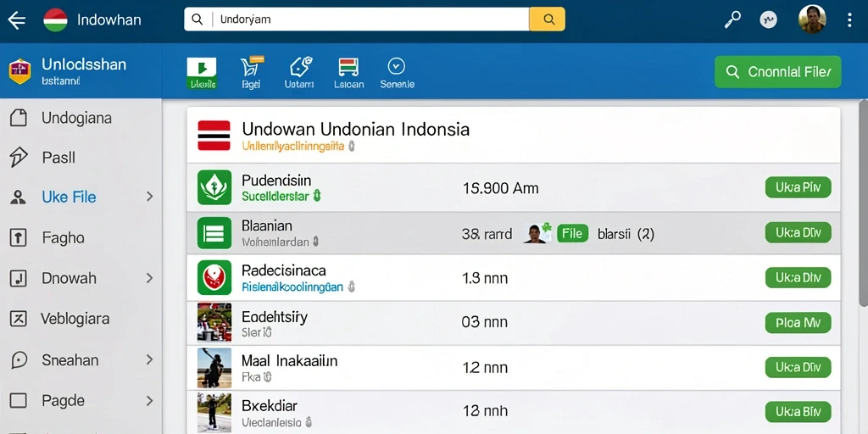868x434 pixels.
Task: Click the Ukra Div button in Maal Inakaailın row
Action: pos(798,368)
